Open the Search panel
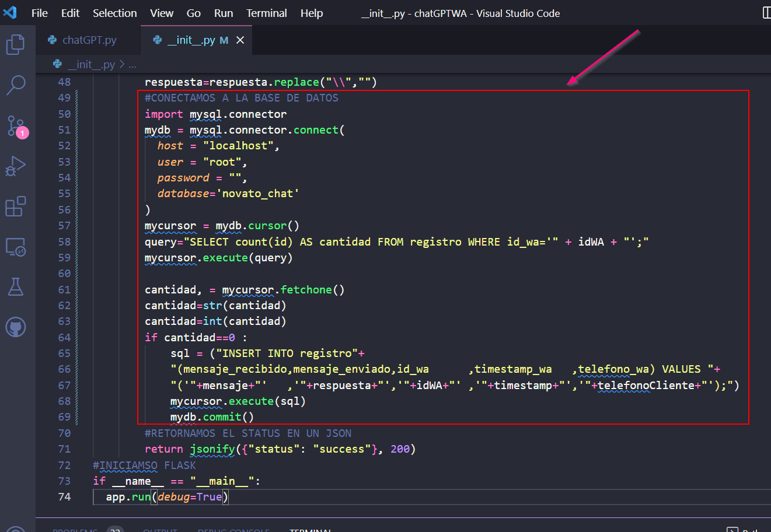 (16, 85)
